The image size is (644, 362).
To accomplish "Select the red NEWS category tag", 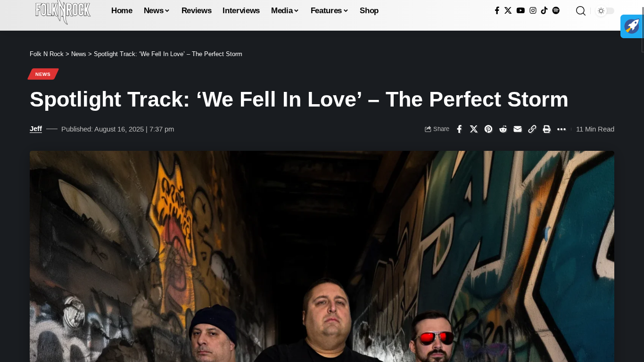I will click(43, 74).
